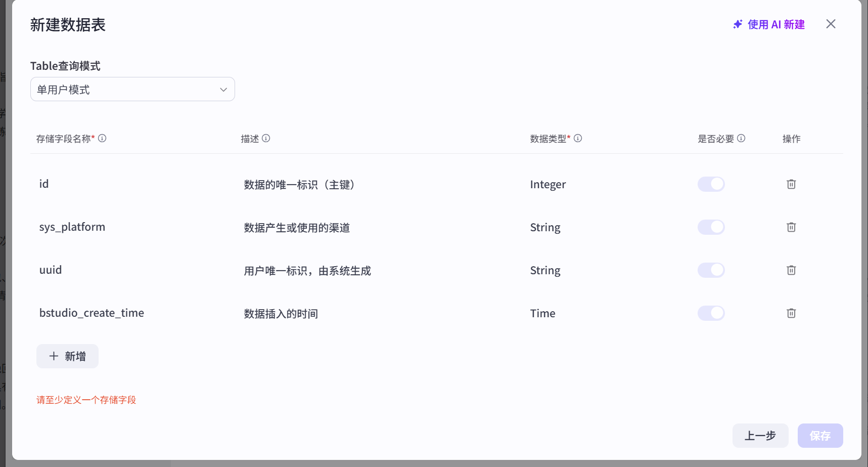Click the 保存 save button
Viewport: 868px width, 467px height.
[x=820, y=436]
